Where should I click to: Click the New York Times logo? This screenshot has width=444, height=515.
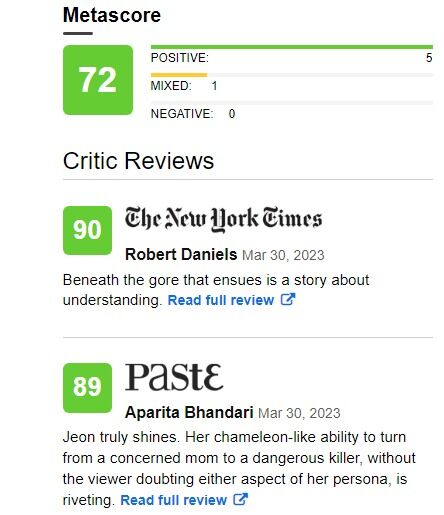tap(223, 219)
